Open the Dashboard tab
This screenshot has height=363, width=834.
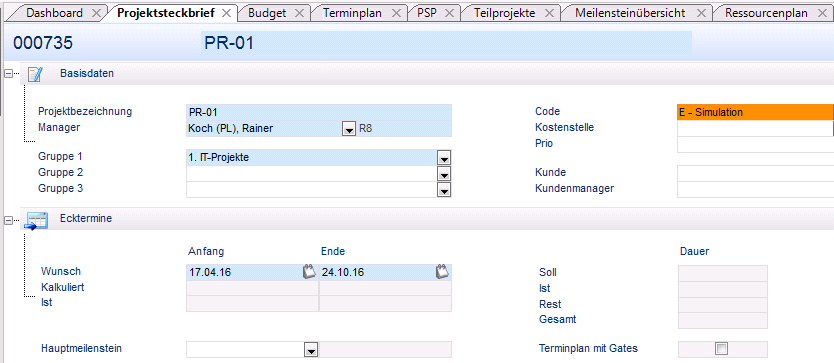pyautogui.click(x=54, y=13)
